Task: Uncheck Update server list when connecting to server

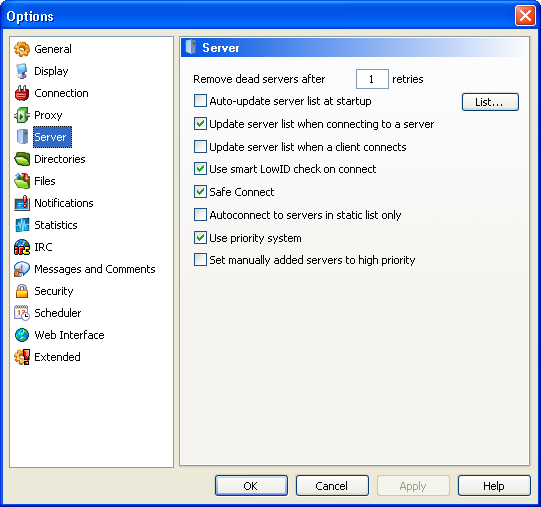Action: (200, 124)
